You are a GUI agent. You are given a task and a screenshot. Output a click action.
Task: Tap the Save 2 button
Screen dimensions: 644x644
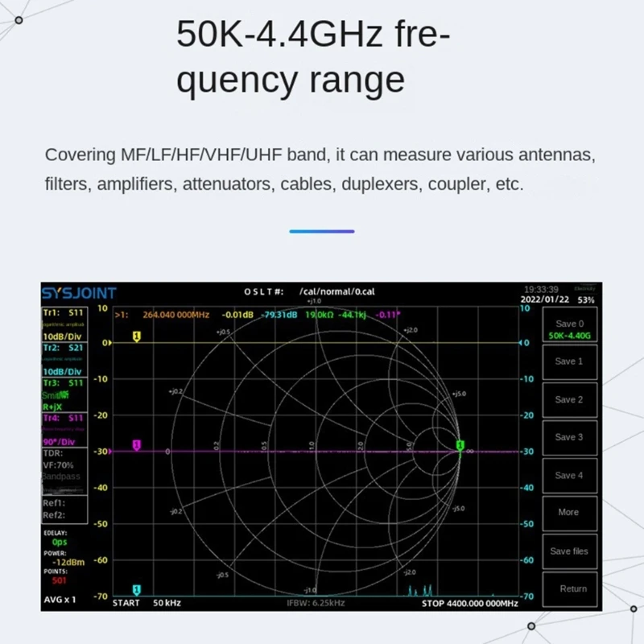pyautogui.click(x=570, y=400)
